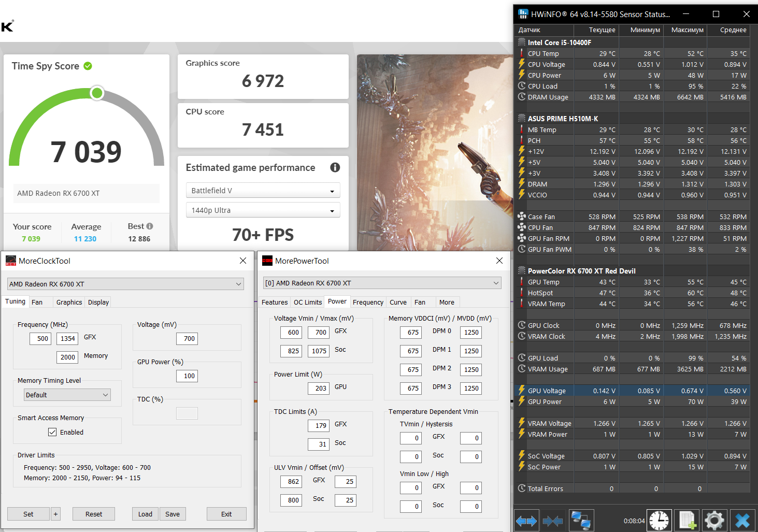Click the Best score info icon
The height and width of the screenshot is (532, 758).
pos(150,226)
